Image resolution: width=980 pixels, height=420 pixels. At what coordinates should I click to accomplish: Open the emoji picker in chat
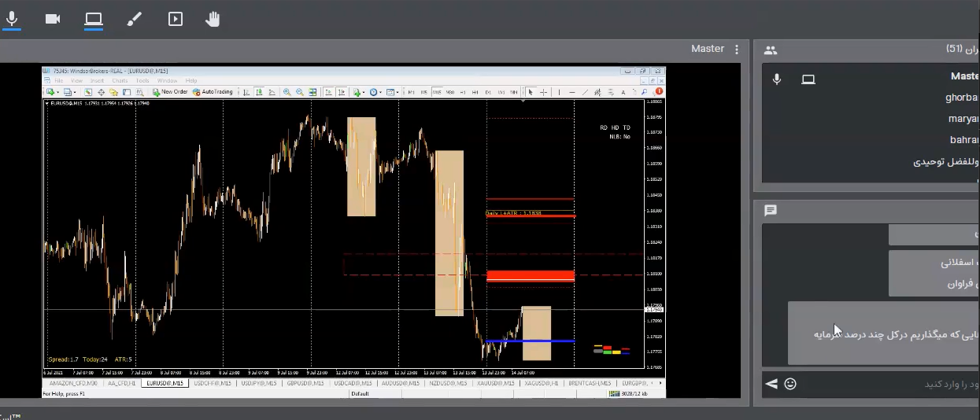pyautogui.click(x=790, y=384)
